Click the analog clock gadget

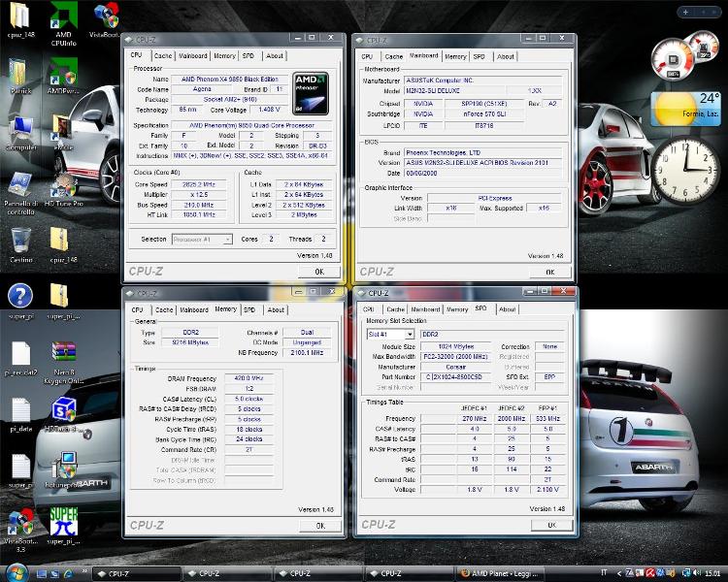click(685, 170)
